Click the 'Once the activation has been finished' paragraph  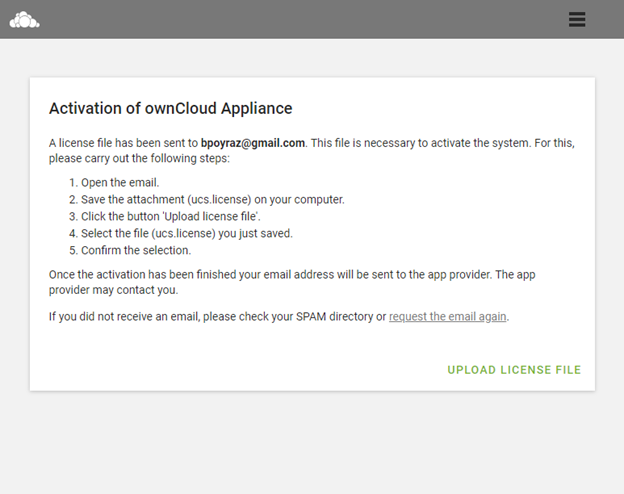tap(292, 282)
